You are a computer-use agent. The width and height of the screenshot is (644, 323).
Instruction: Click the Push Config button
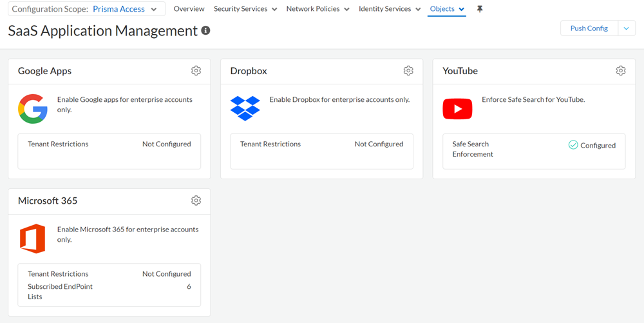(589, 28)
